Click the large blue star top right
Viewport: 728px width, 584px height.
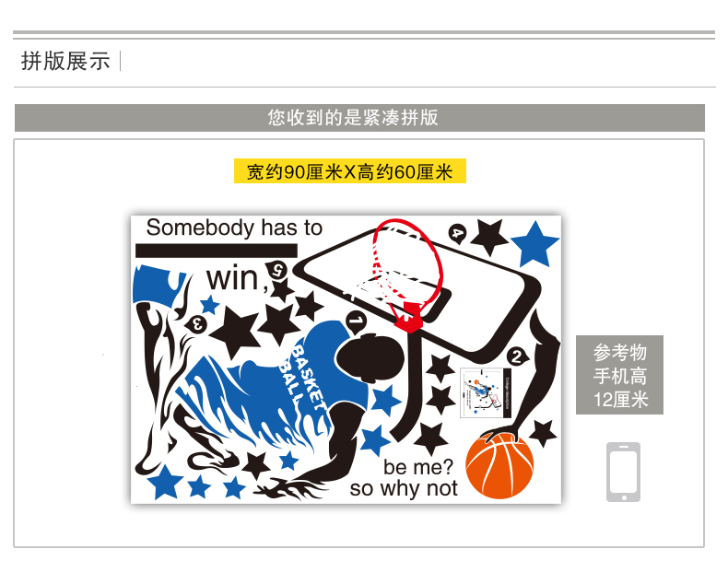point(534,244)
